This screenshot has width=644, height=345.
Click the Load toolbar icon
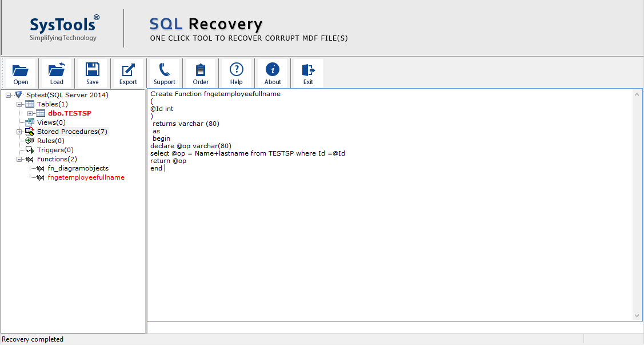tap(57, 73)
